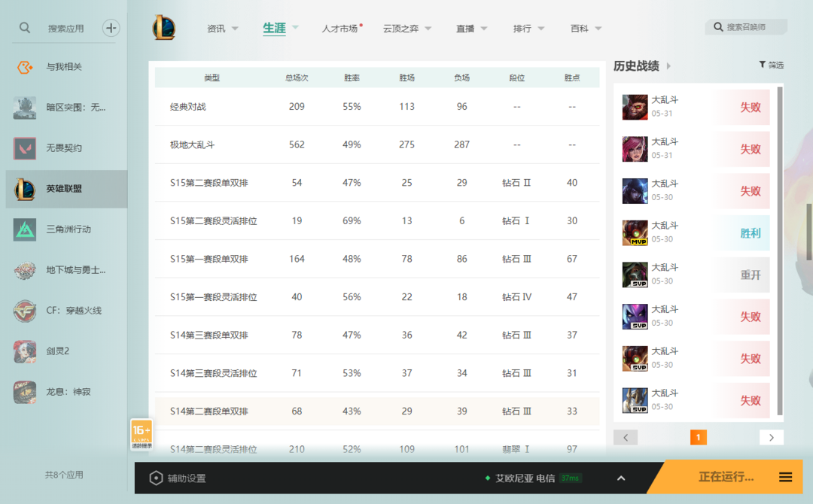Click the 辅助设置 hexagon icon
The width and height of the screenshot is (813, 504).
(x=156, y=478)
